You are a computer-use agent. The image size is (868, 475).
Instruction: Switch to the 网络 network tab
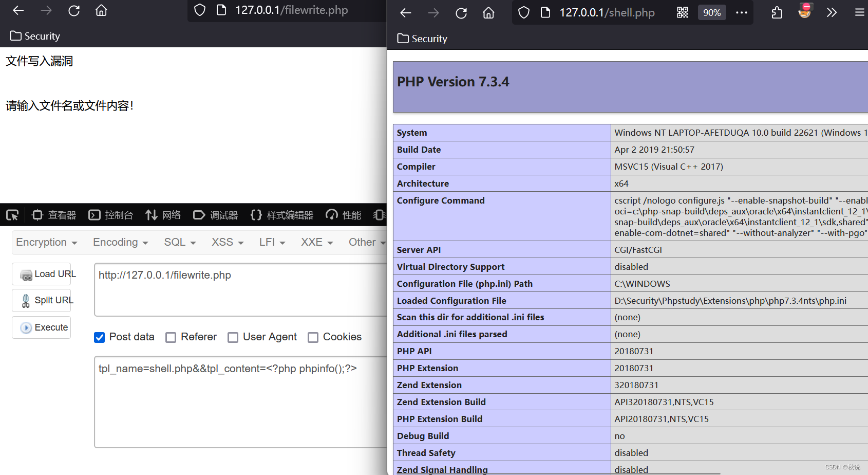(x=163, y=215)
